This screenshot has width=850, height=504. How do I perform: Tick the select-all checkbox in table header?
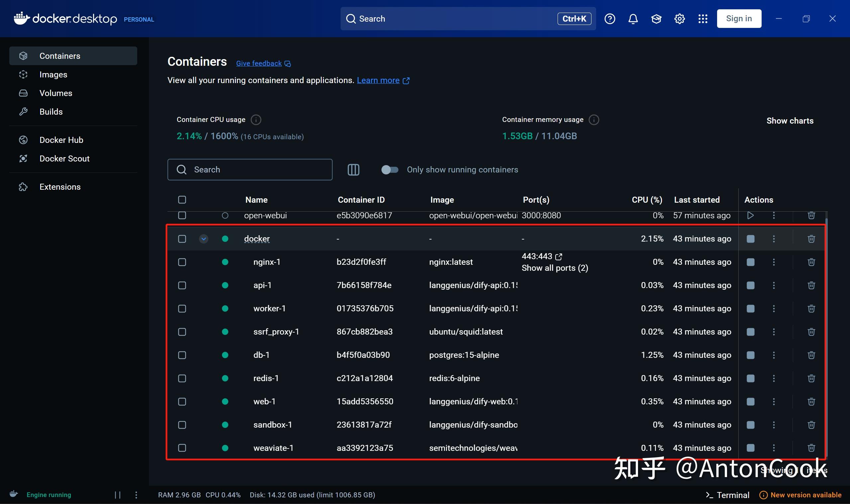tap(182, 200)
